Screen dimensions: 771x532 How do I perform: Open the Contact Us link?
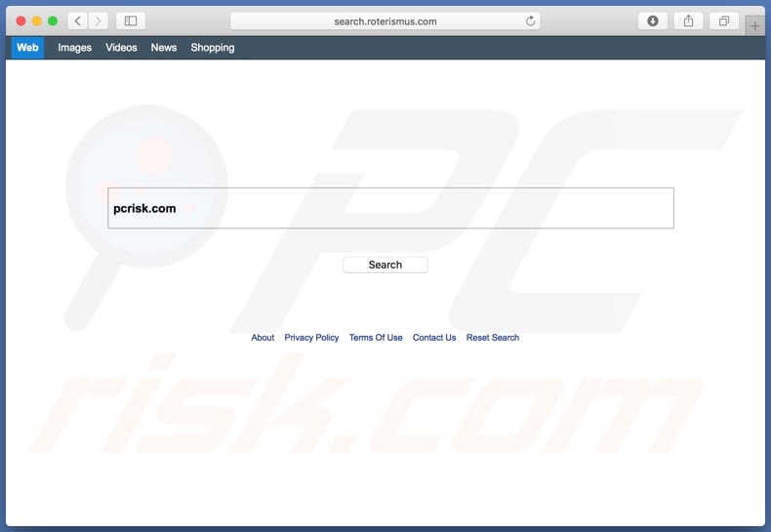(x=434, y=338)
